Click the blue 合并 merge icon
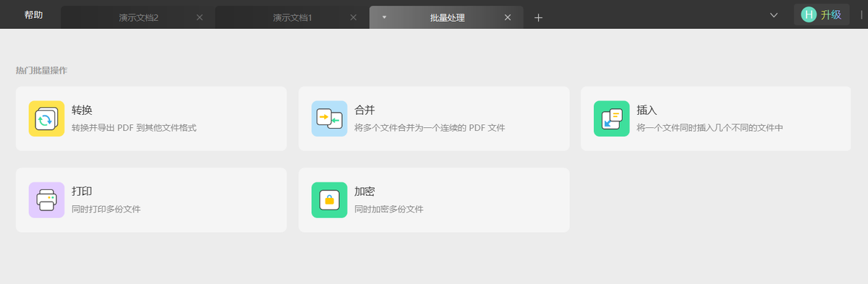This screenshot has height=284, width=868. [x=330, y=119]
